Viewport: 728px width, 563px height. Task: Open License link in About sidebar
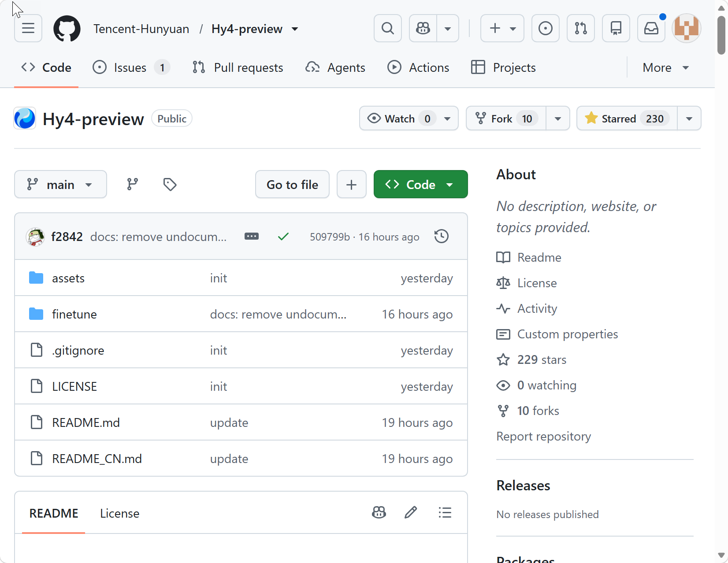pos(527,283)
